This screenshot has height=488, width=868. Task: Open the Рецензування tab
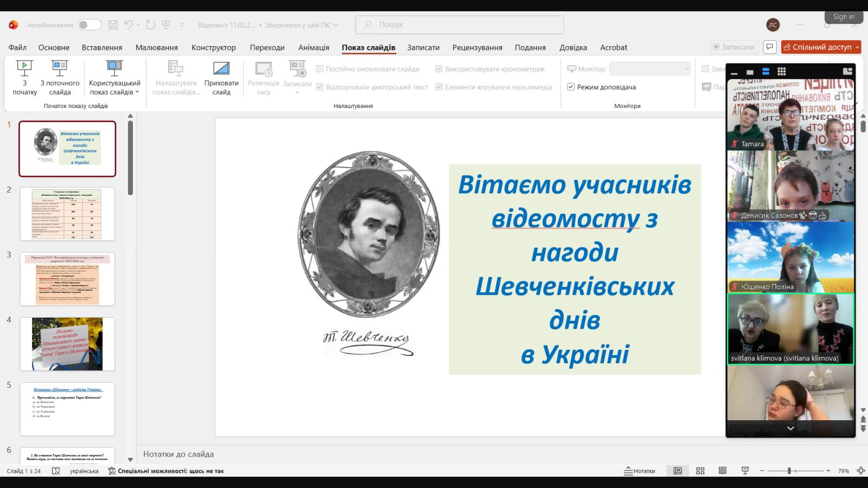click(477, 47)
